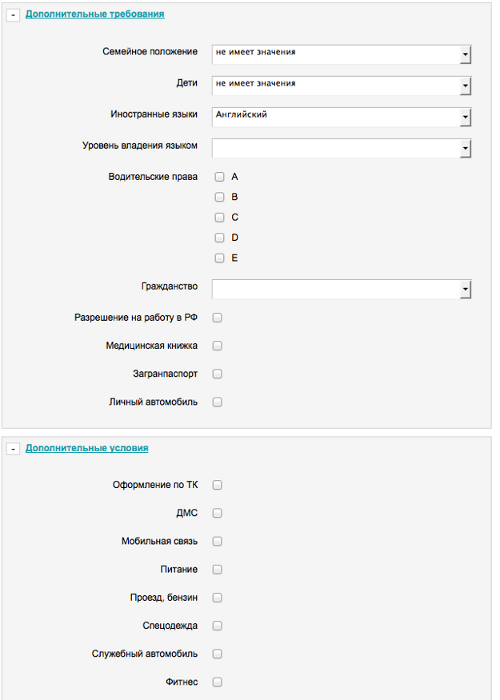500x700 pixels.
Task: Enable the Мобильная связь checkbox
Action: [217, 542]
